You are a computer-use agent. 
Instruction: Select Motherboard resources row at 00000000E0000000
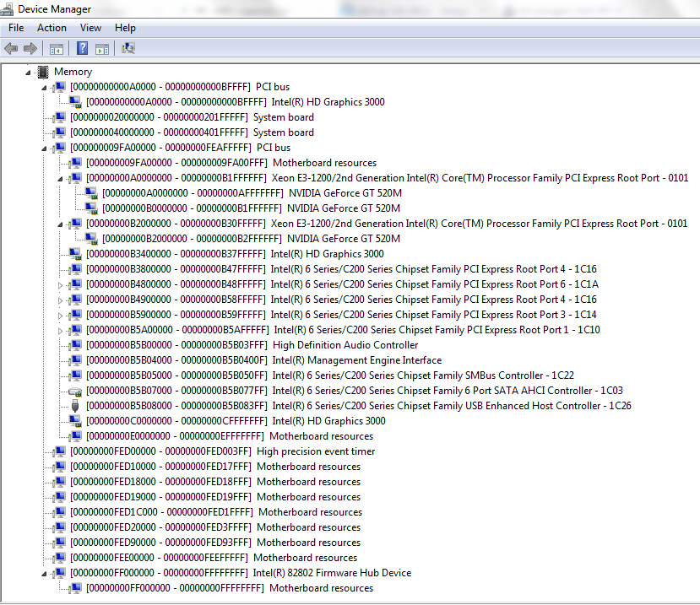[230, 436]
